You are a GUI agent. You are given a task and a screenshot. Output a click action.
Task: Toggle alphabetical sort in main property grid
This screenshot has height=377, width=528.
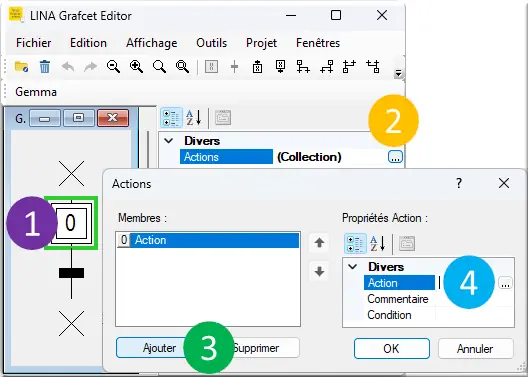[x=194, y=118]
